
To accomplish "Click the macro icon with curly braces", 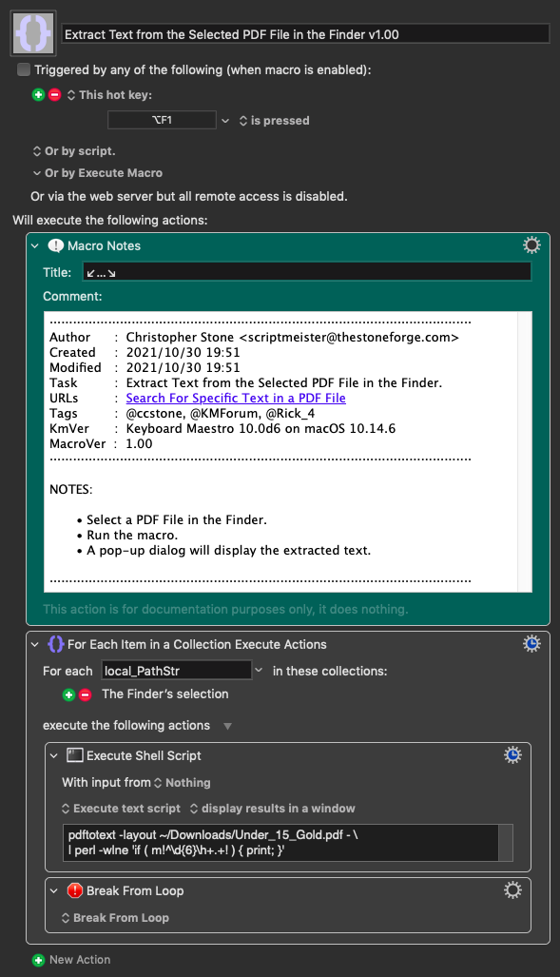I will click(x=33, y=33).
